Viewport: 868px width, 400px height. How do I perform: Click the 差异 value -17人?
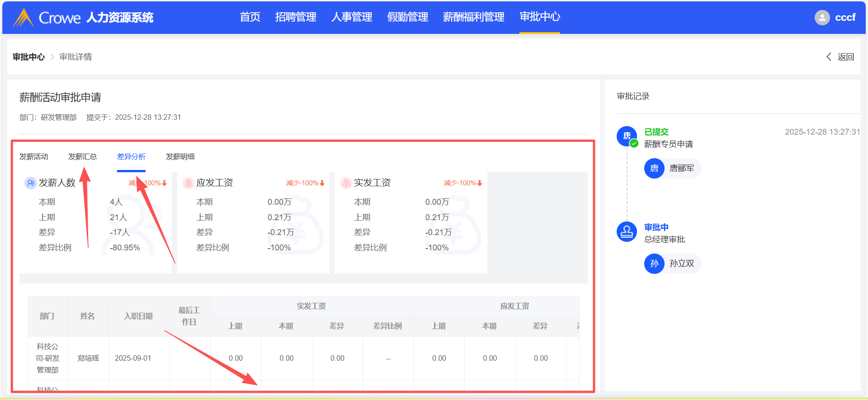(x=120, y=232)
